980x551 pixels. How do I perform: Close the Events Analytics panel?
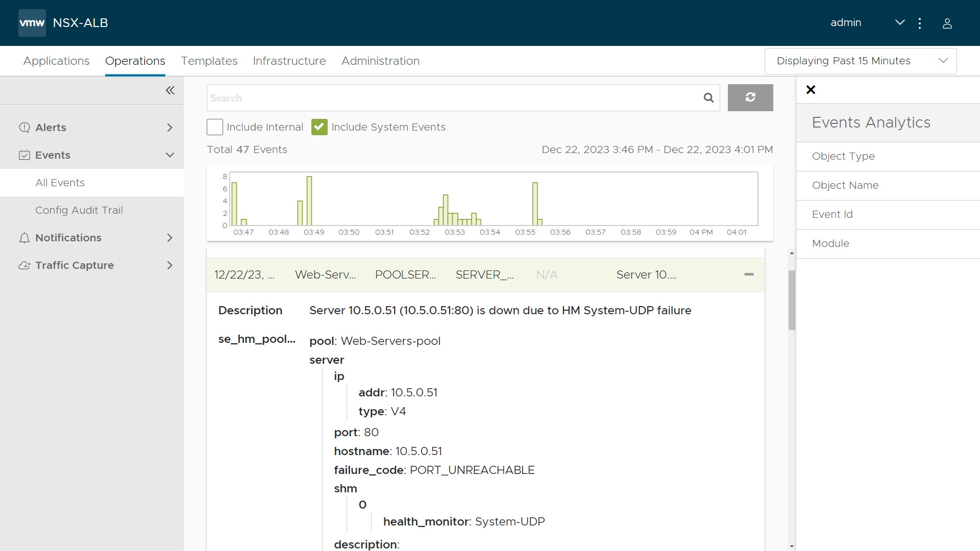pos(811,90)
